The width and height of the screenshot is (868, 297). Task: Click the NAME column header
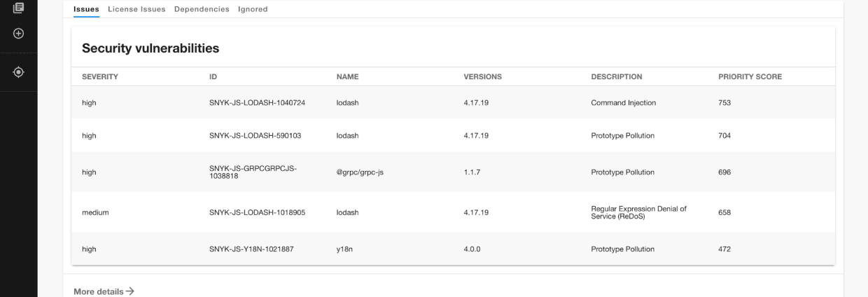coord(348,76)
